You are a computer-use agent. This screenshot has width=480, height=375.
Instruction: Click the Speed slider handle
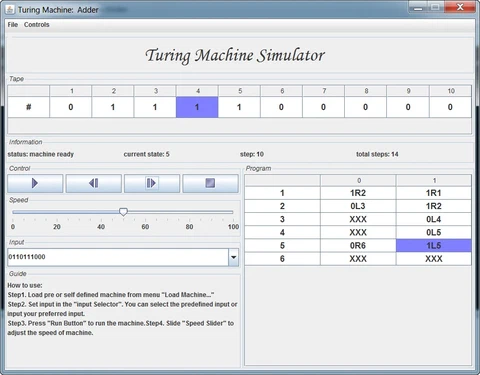123,212
